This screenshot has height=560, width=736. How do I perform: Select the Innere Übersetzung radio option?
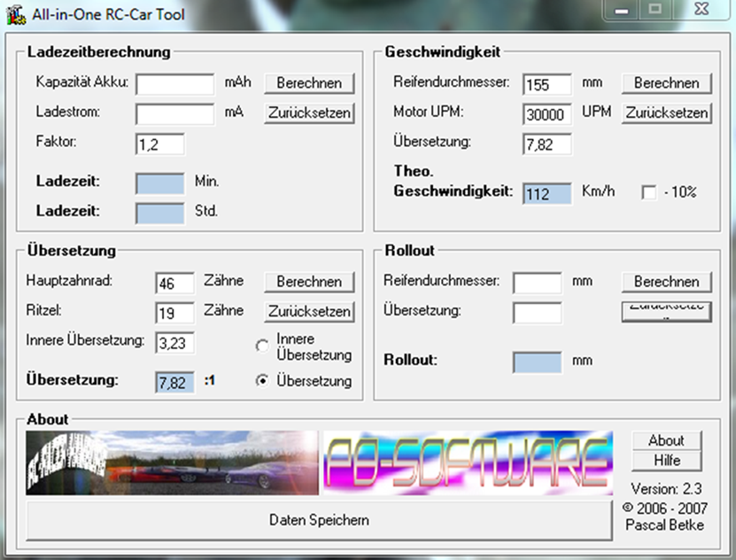click(262, 346)
